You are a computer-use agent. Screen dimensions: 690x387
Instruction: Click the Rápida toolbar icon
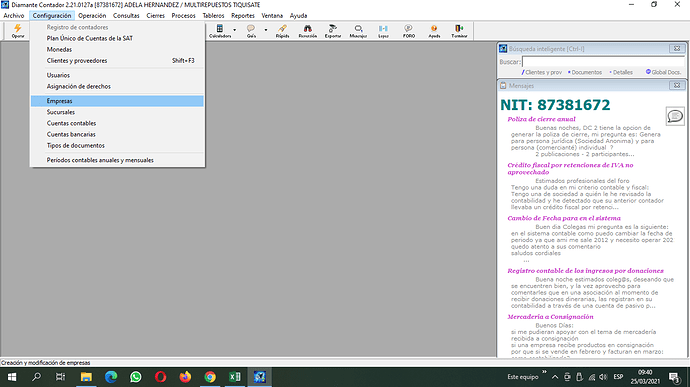pos(282,31)
